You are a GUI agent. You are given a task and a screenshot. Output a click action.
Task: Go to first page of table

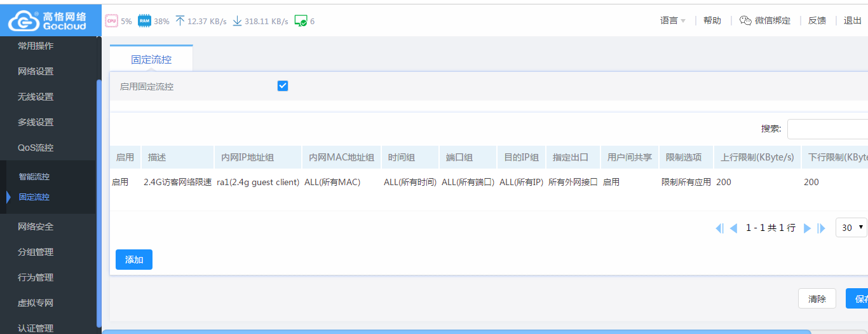[719, 228]
